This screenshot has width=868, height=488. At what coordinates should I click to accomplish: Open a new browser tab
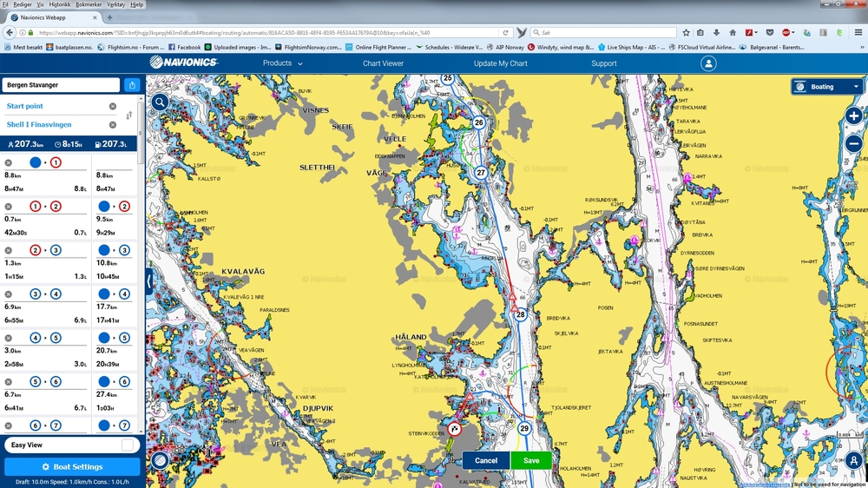click(109, 17)
